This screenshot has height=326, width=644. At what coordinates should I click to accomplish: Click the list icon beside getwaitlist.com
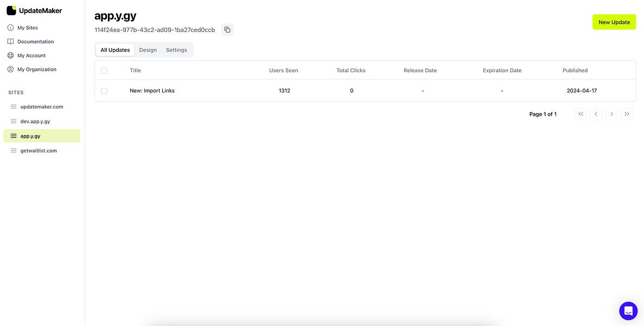[x=14, y=151]
